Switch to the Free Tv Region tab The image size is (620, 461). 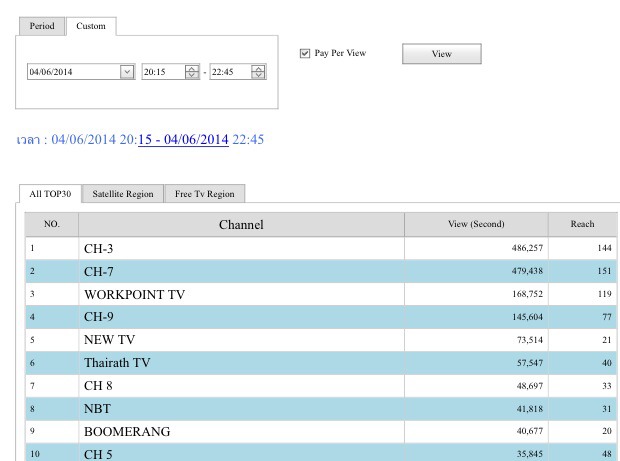[x=205, y=194]
